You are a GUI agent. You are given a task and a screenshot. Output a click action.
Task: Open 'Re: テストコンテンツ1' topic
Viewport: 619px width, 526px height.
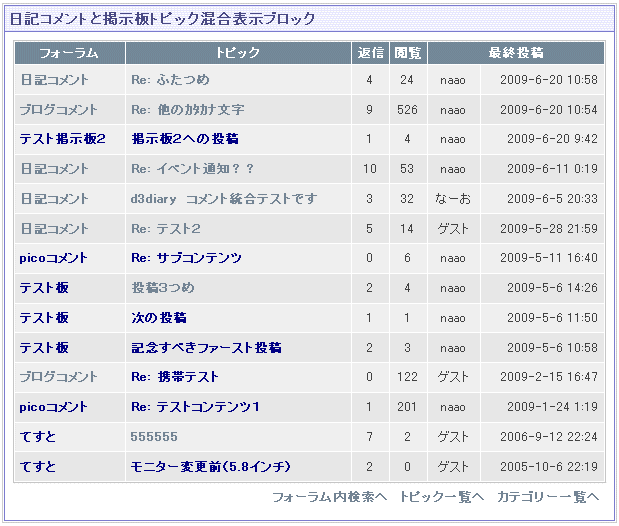[195, 407]
